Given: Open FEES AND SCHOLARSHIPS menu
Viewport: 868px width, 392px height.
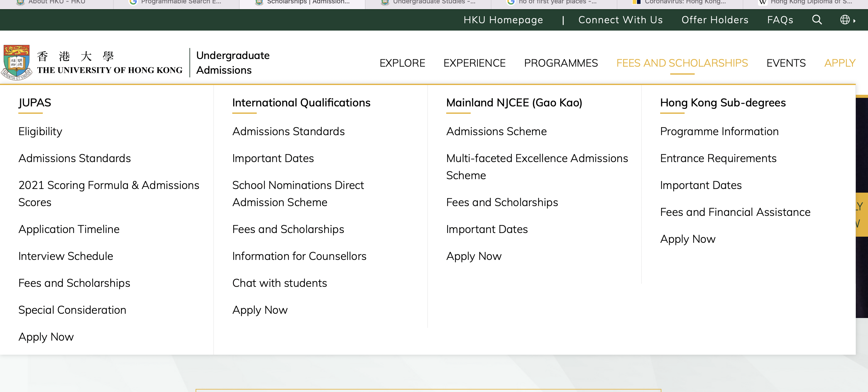Looking at the screenshot, I should 682,63.
